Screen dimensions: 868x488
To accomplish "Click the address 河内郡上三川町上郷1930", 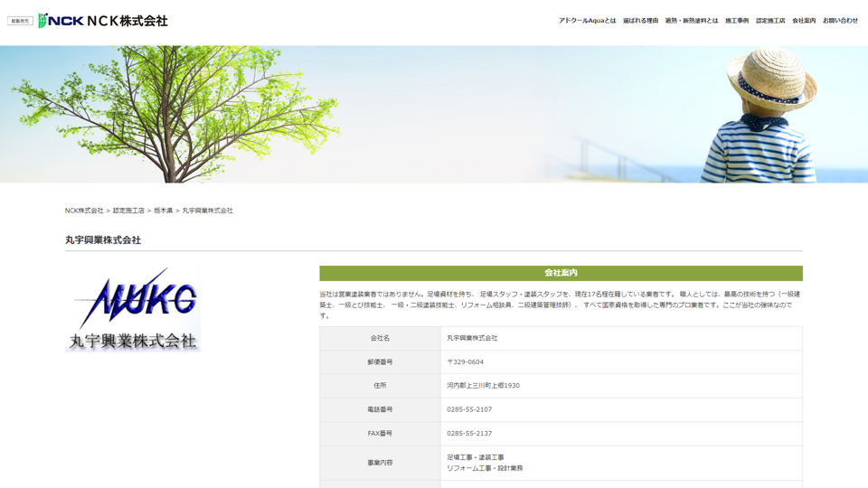I will click(483, 386).
